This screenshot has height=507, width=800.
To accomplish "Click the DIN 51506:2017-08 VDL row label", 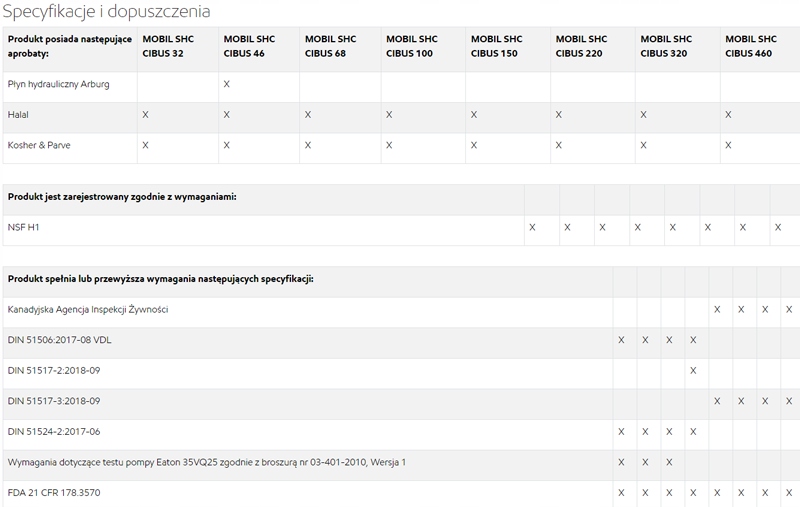I will [x=59, y=340].
